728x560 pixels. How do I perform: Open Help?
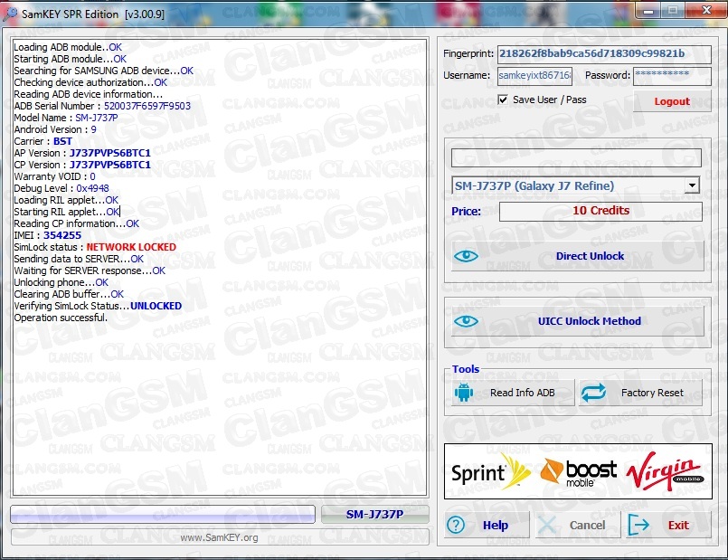click(487, 526)
